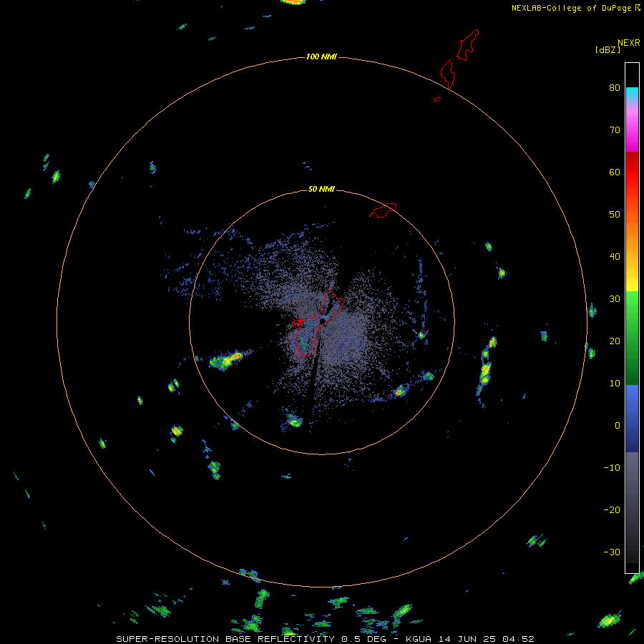Screen dimensions: 644x644
Task: Click the -20 value on the dBZ scale
Action: click(612, 510)
